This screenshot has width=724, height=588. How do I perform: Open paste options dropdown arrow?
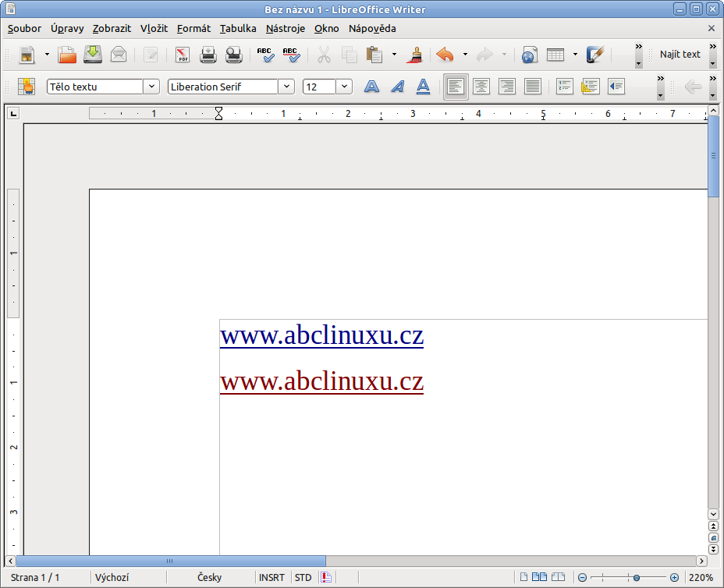394,55
